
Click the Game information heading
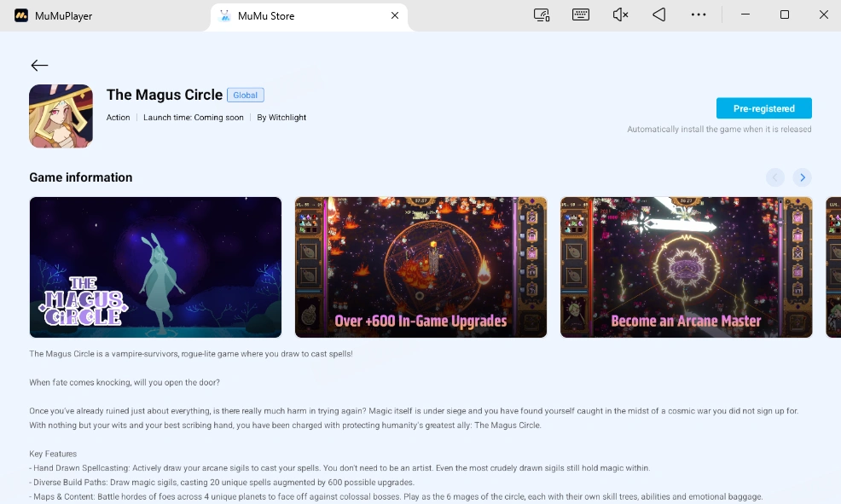(81, 177)
